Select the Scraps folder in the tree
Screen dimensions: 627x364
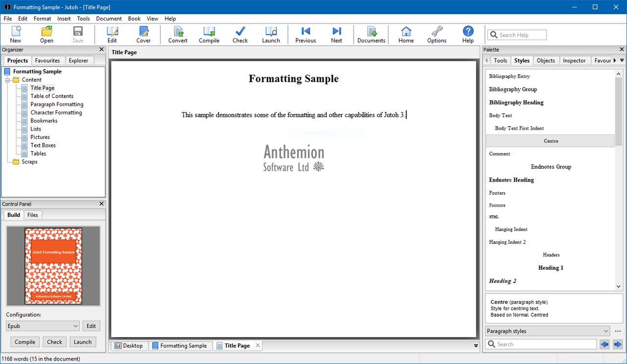point(29,162)
